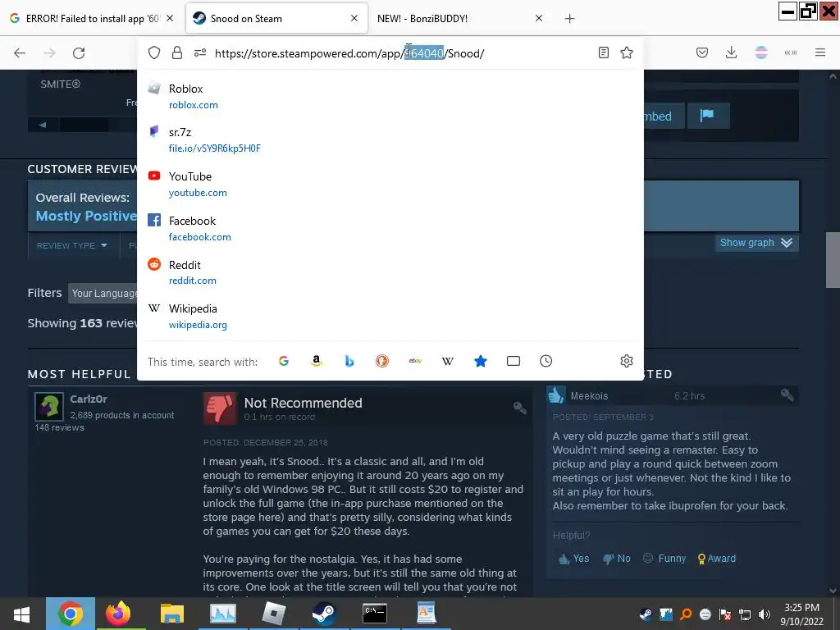The image size is (840, 630).
Task: Open Meekois profile name
Action: pyautogui.click(x=589, y=396)
